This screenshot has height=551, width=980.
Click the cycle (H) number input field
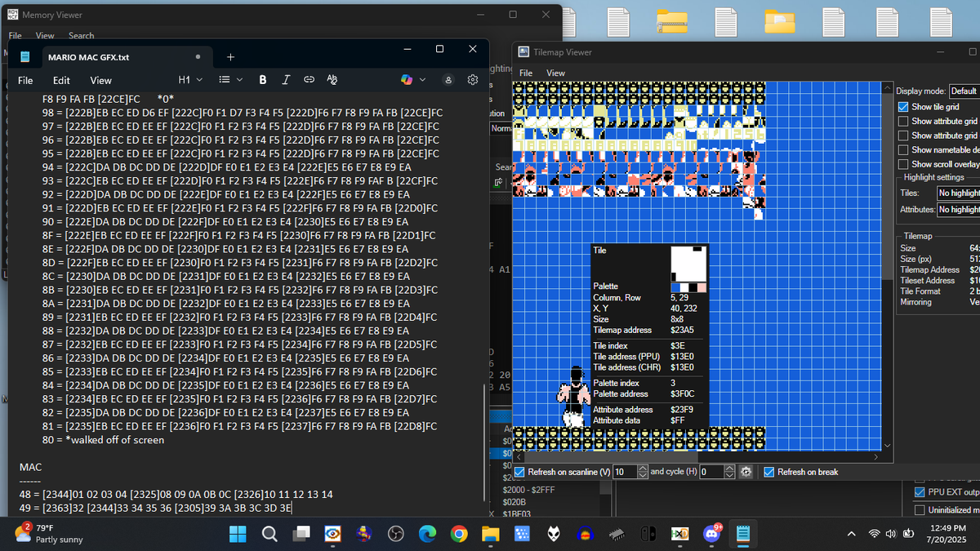(711, 472)
